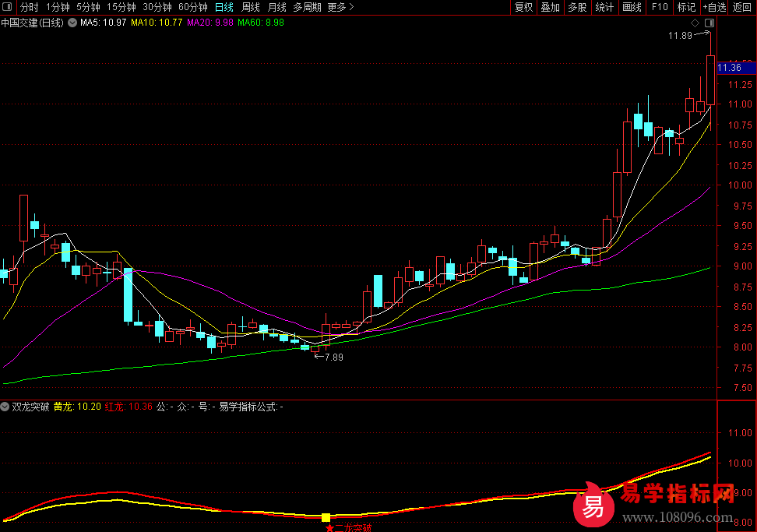
Task: Click the 中国交建(日线) stock title
Action: tap(33, 23)
